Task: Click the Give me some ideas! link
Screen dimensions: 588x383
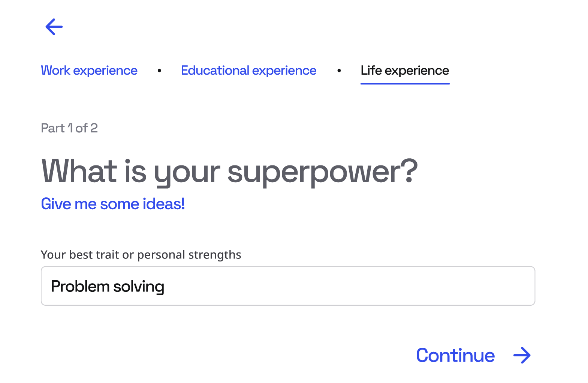Action: tap(113, 204)
